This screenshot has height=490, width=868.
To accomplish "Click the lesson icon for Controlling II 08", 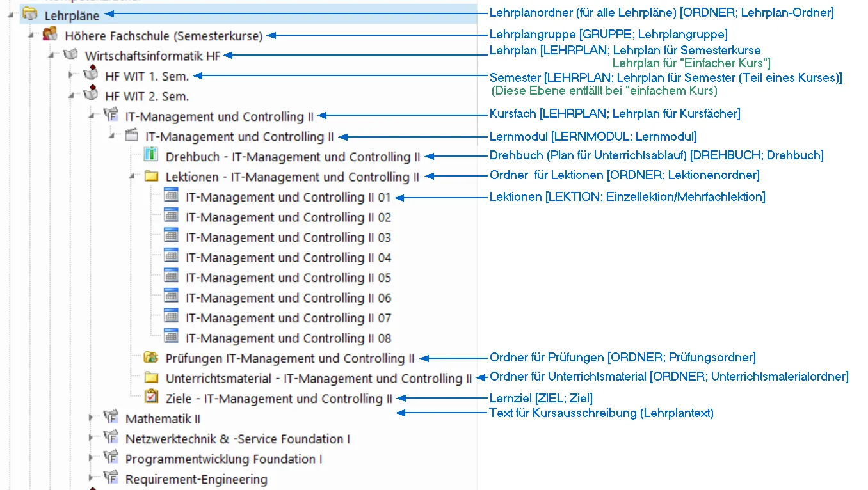I will tap(171, 336).
